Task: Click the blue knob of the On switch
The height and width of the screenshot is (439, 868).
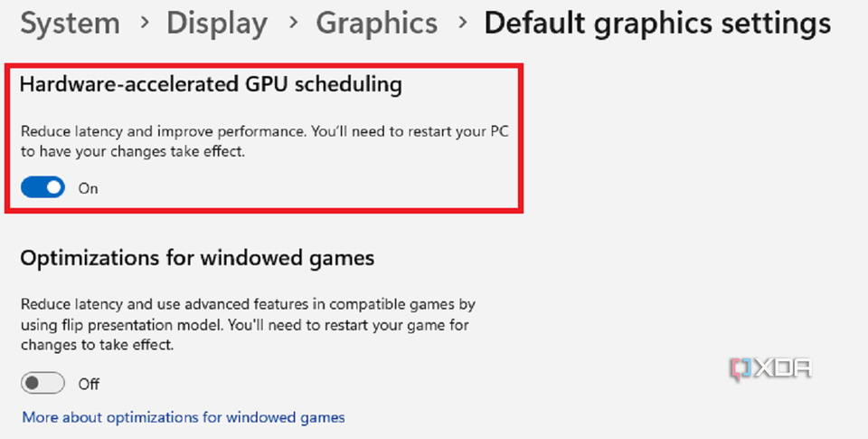Action: 53,187
